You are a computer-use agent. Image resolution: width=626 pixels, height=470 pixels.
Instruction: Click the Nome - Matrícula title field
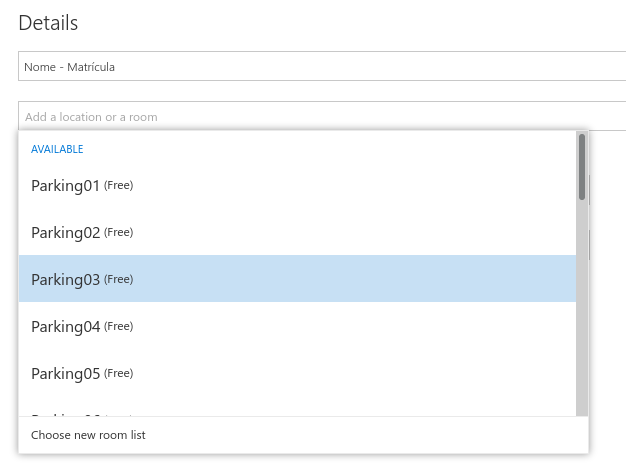tap(322, 66)
